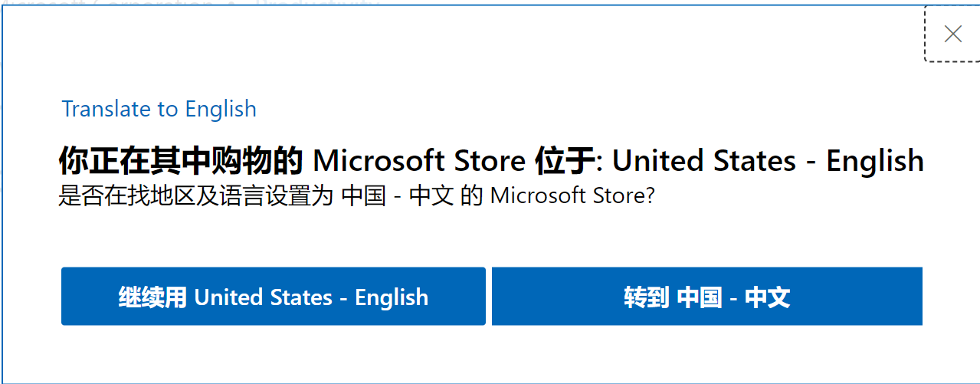Viewport: 980px width, 384px height.
Task: Click the bold "你正在其中购物的" heading text
Action: click(182, 161)
